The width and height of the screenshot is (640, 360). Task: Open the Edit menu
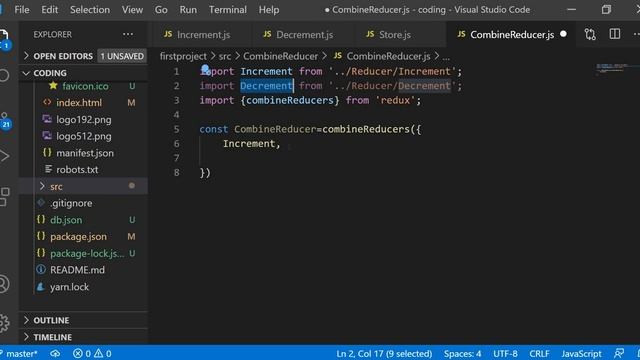click(x=49, y=10)
